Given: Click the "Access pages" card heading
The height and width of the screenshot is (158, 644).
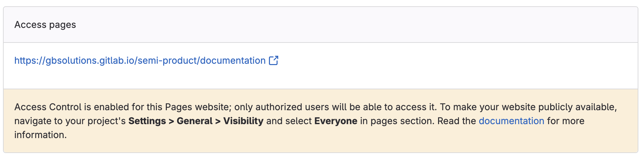Looking at the screenshot, I should pyautogui.click(x=45, y=25).
